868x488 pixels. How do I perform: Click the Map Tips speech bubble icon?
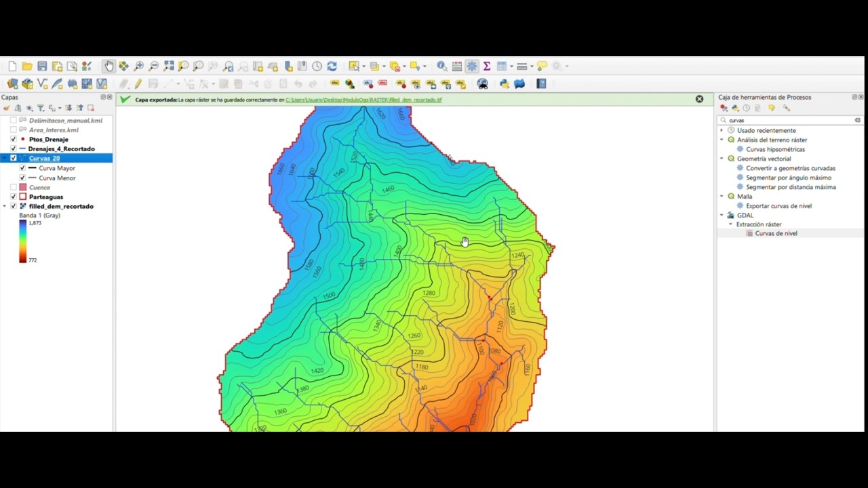coord(542,66)
